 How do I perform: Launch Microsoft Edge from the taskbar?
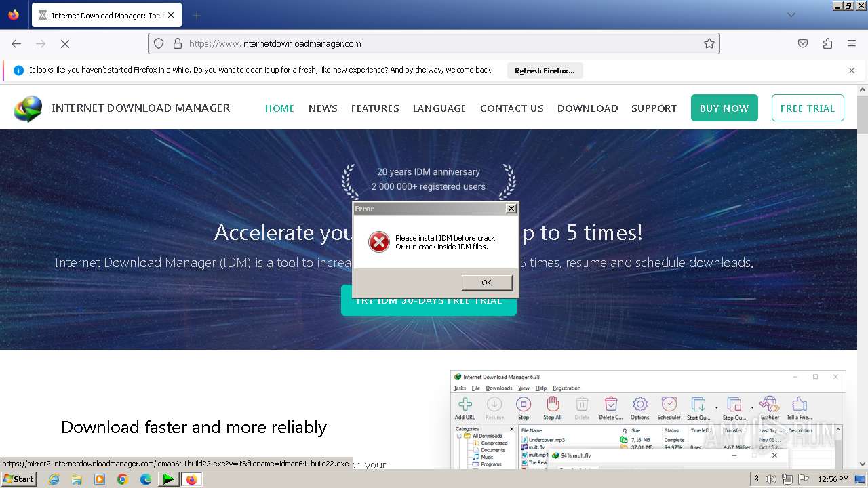click(146, 479)
